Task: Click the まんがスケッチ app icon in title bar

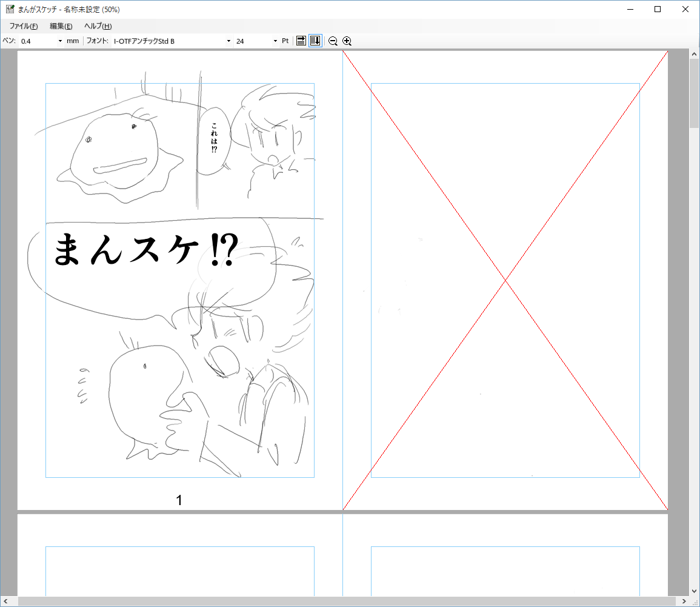Action: tap(9, 9)
